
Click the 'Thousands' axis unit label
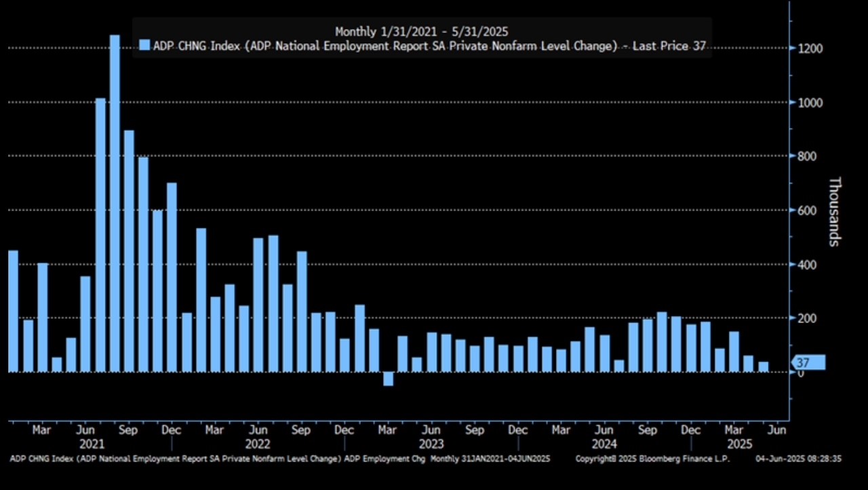coord(835,212)
